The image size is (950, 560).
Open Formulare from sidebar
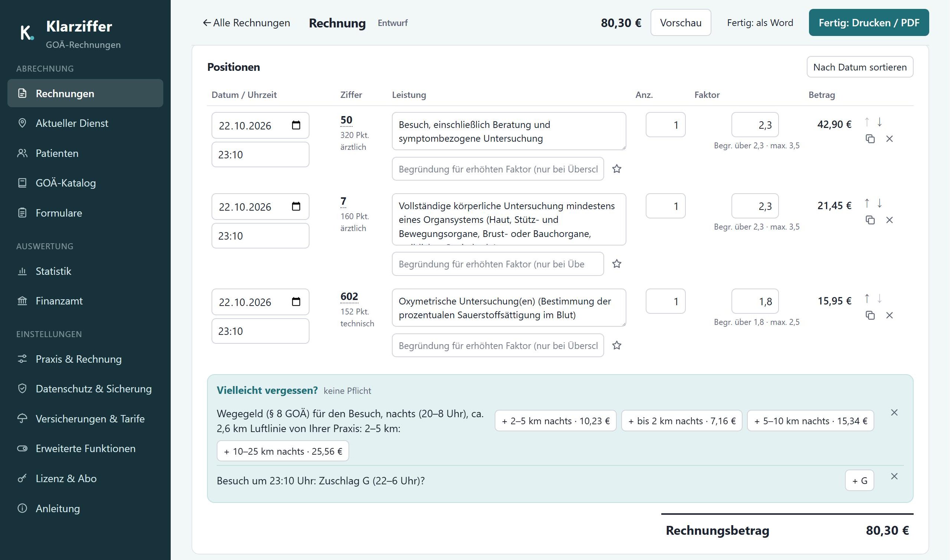(85, 213)
